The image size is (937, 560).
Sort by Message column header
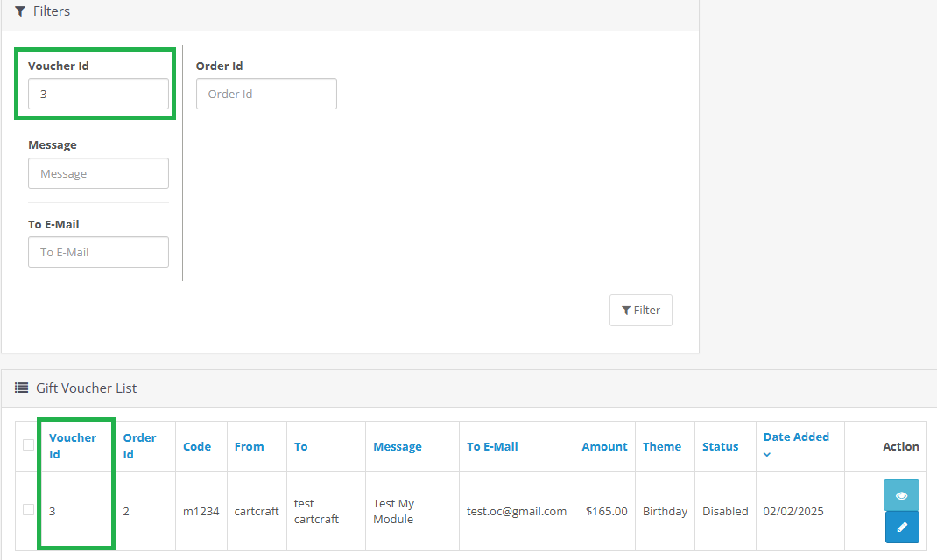(x=397, y=446)
